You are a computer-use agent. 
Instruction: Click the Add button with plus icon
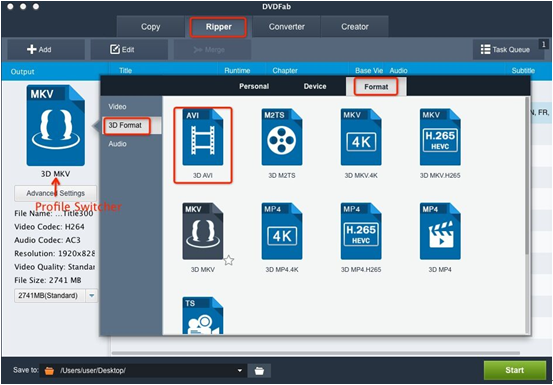(x=46, y=50)
